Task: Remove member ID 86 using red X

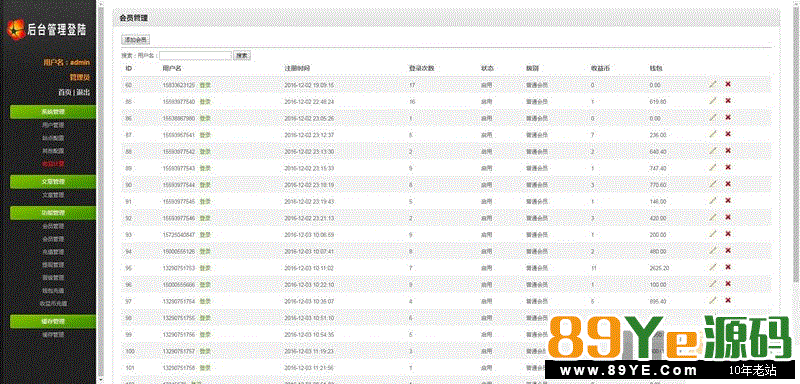Action: coord(728,117)
